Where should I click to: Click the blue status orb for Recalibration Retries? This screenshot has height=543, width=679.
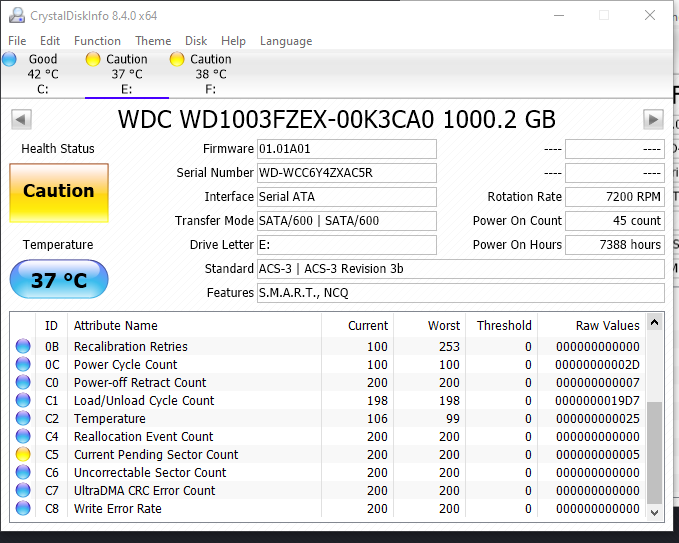click(x=23, y=346)
